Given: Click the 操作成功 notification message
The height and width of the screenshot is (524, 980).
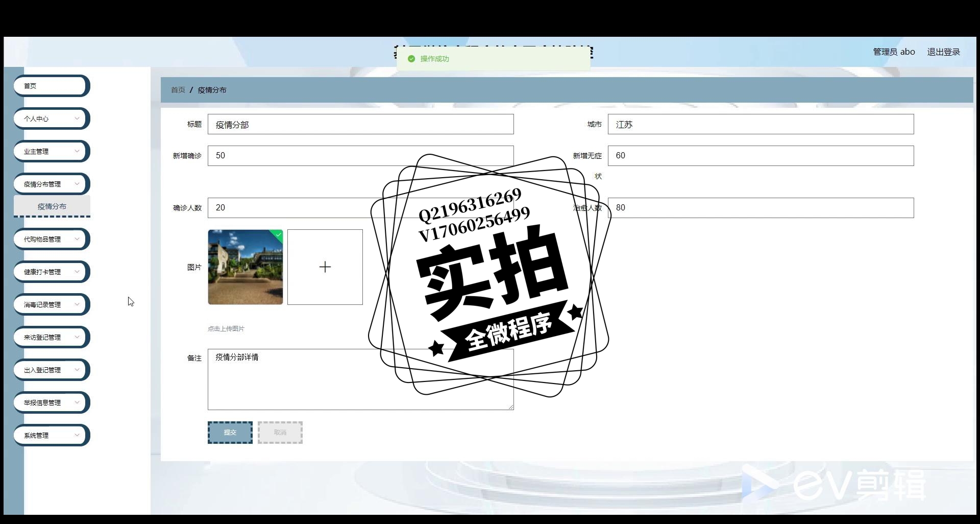Looking at the screenshot, I should 434,59.
